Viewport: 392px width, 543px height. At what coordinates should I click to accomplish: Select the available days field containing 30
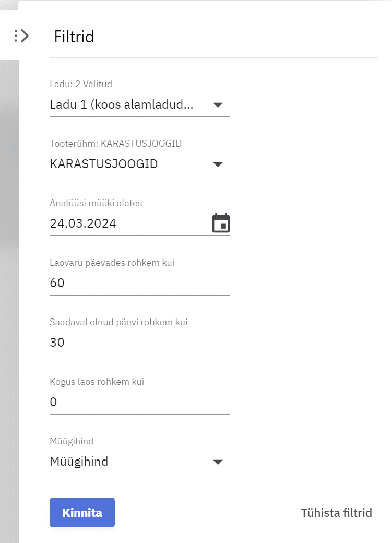[x=139, y=343]
